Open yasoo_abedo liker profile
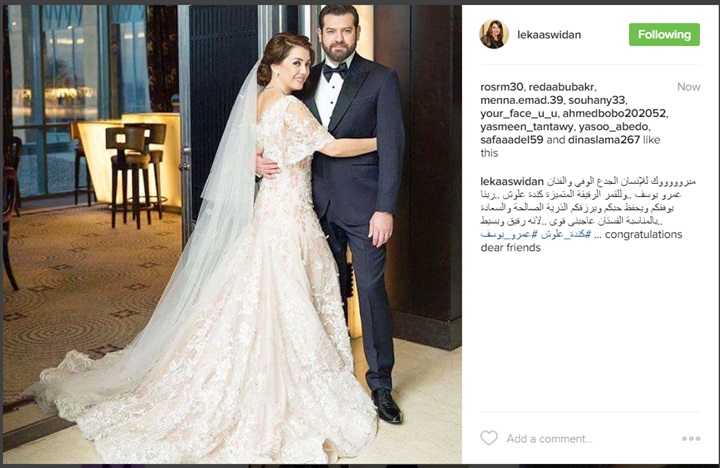 coord(614,127)
